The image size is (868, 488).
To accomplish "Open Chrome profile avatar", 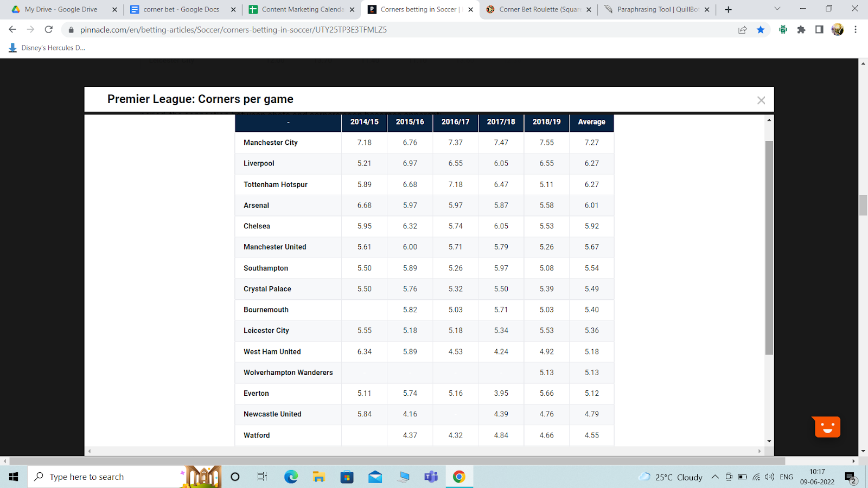I will (837, 30).
